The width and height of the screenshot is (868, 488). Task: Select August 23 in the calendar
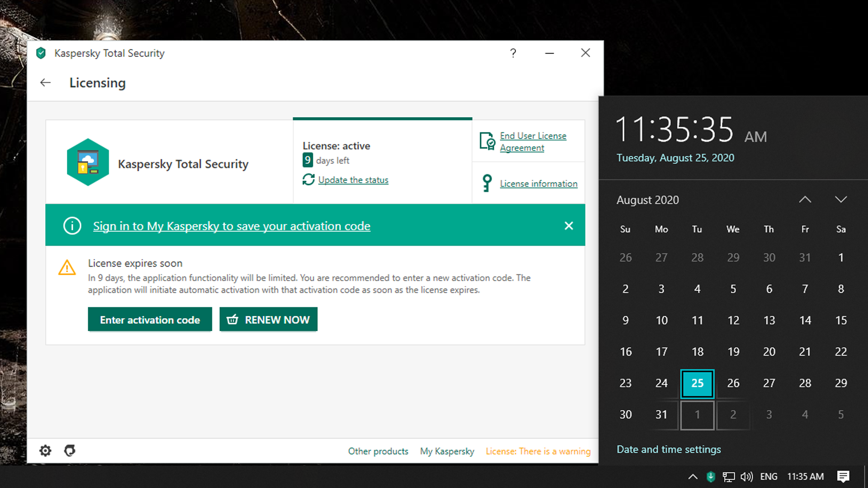click(x=626, y=383)
